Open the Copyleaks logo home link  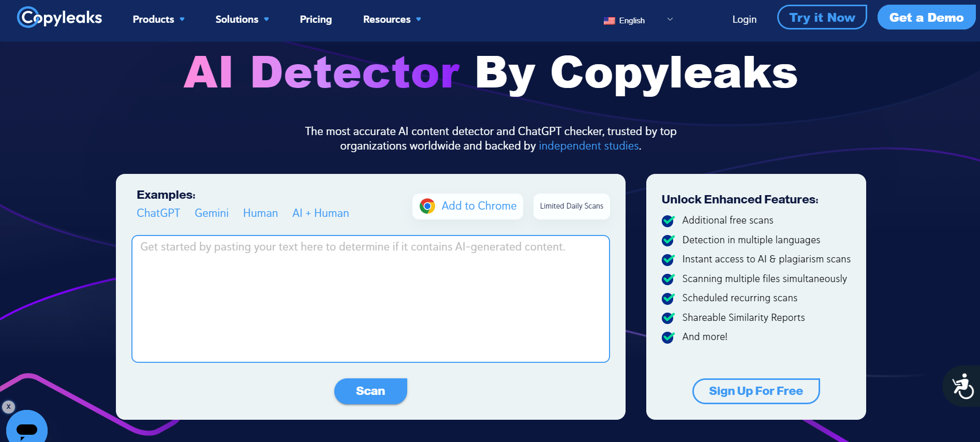click(x=60, y=18)
